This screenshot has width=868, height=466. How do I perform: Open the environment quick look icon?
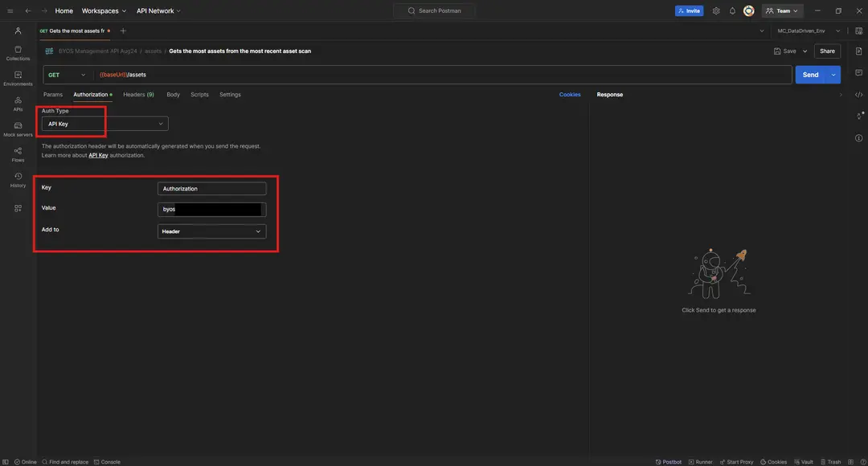858,31
